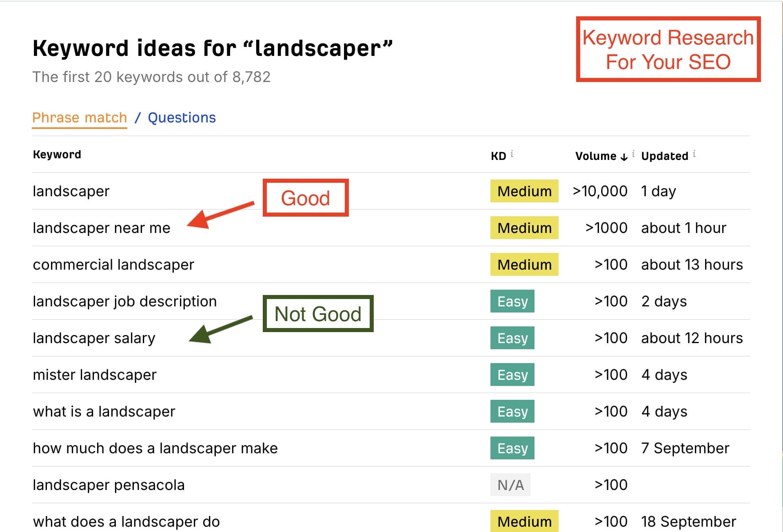Viewport: 783px width, 532px height.
Task: Click the Medium badge for "landscaper"
Action: [x=524, y=191]
